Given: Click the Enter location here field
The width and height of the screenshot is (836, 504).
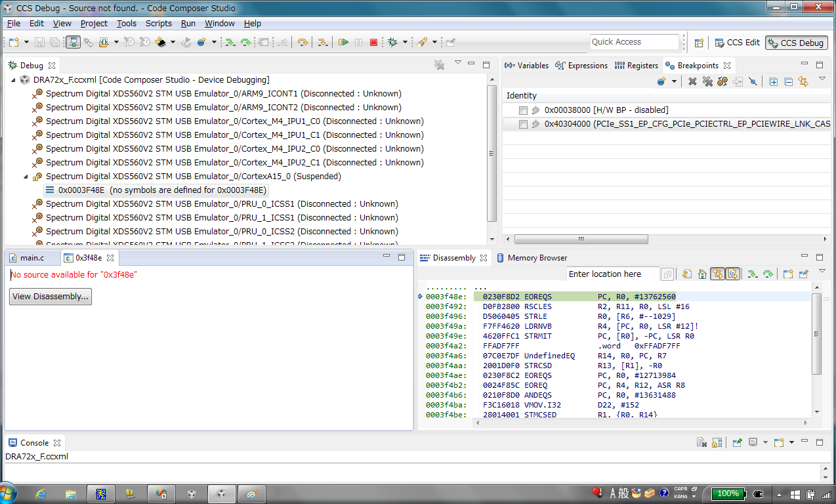Looking at the screenshot, I should click(612, 274).
